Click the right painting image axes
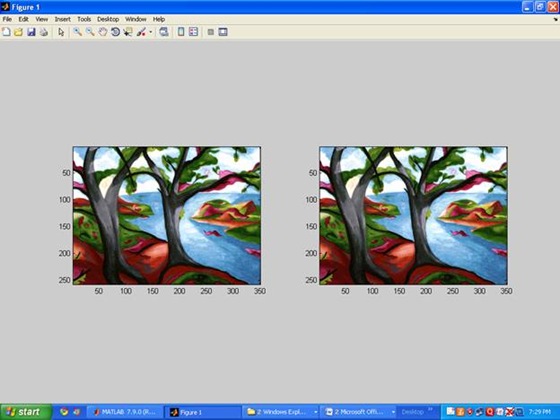The width and height of the screenshot is (560, 420). tap(413, 215)
